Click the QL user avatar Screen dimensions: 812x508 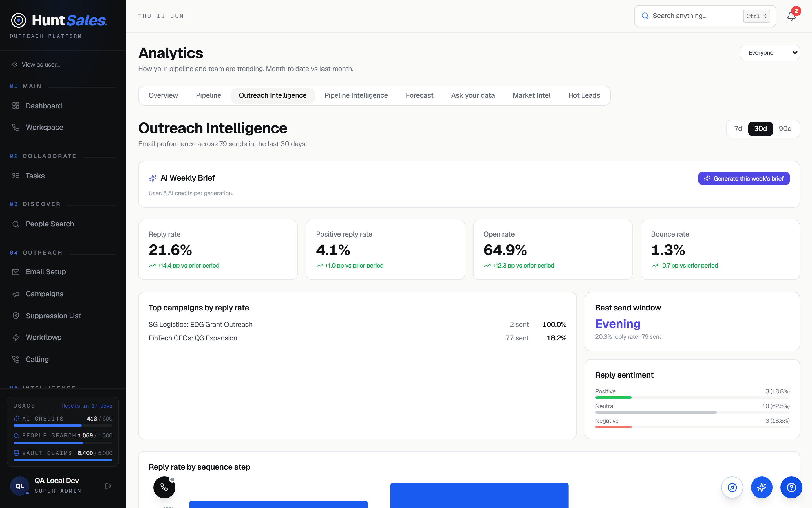[19, 486]
